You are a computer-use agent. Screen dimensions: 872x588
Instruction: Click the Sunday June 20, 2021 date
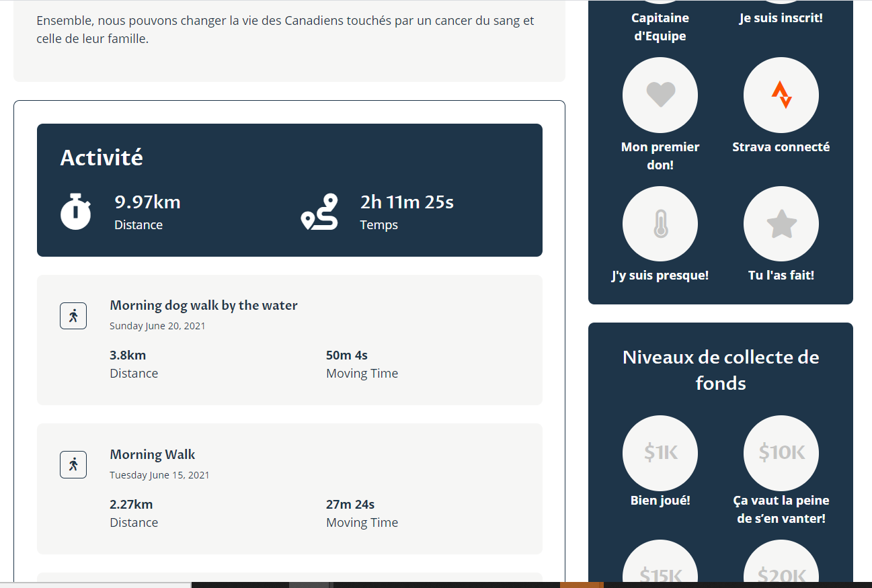[157, 326]
